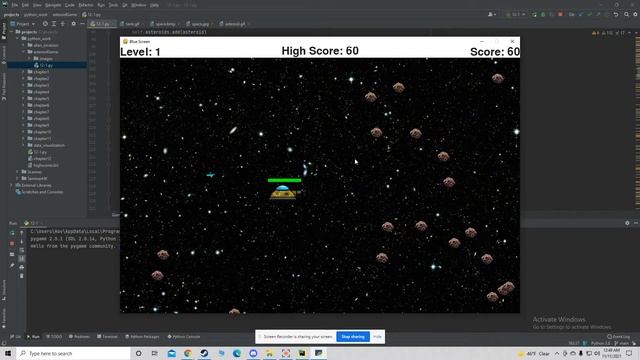Expand the alien_invasion folder
This screenshot has height=360, width=640.
point(23,45)
